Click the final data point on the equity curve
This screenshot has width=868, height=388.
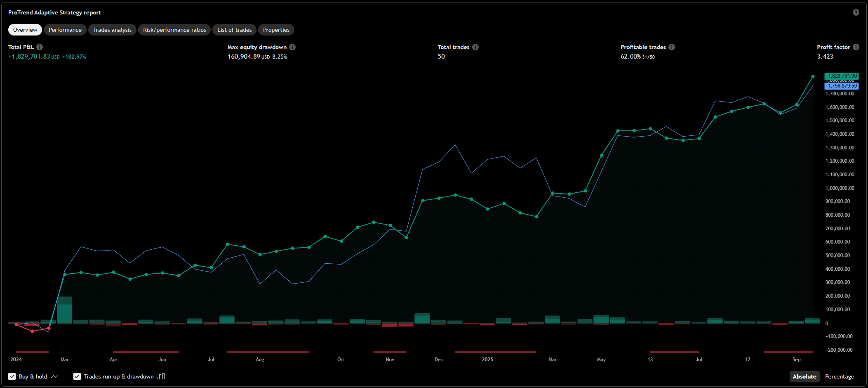coord(812,76)
